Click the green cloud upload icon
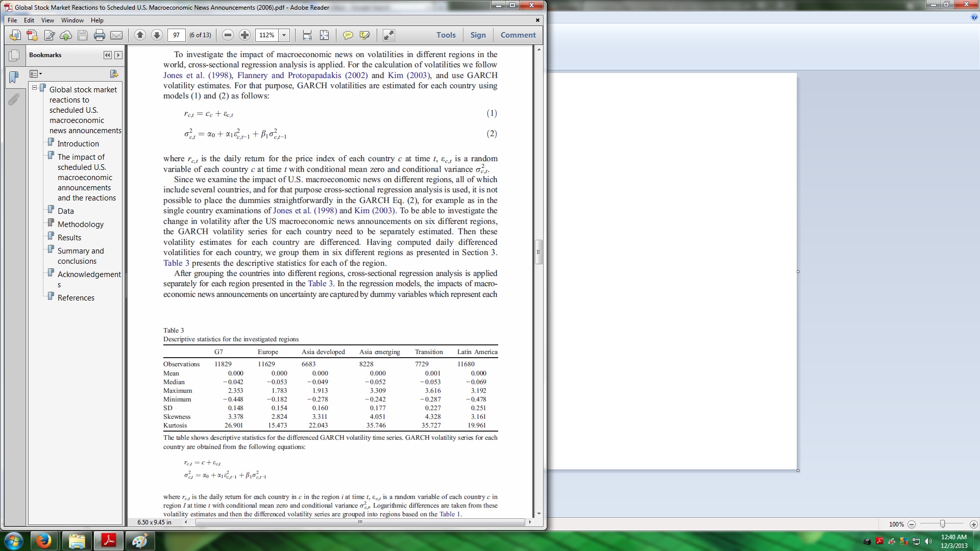Viewport: 980px width, 551px height. click(66, 35)
